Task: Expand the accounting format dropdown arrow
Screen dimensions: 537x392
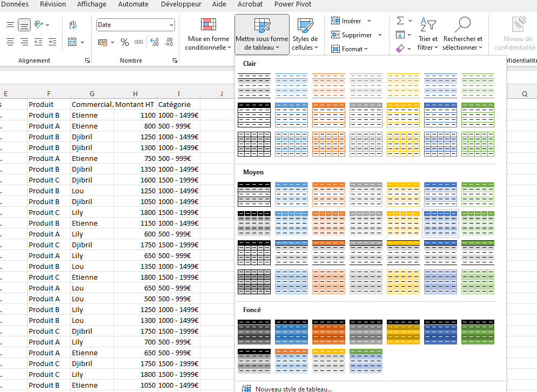Action: tap(113, 43)
